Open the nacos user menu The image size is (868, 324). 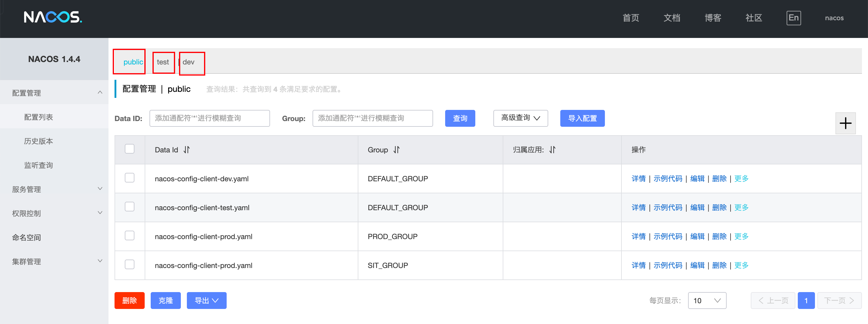coord(834,18)
